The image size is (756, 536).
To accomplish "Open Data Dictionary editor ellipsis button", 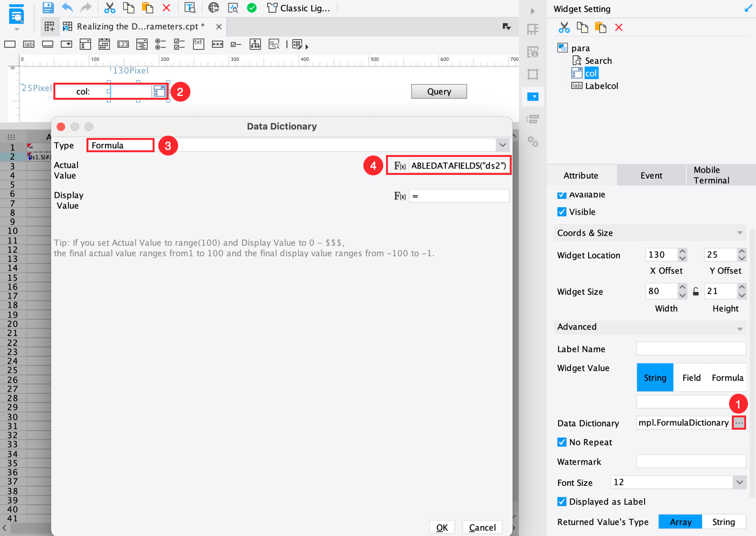I will pos(739,423).
